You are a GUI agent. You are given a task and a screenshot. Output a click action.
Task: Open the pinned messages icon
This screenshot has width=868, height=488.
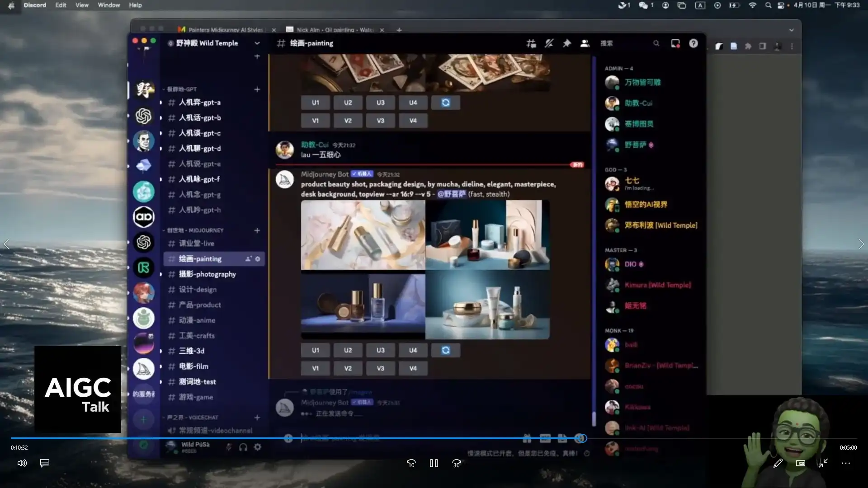click(567, 43)
